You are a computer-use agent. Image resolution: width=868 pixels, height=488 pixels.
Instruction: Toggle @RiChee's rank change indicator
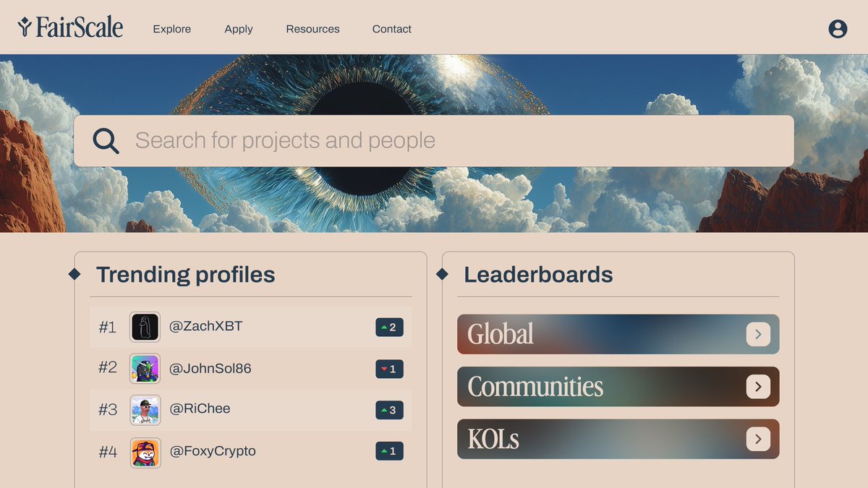coord(389,410)
